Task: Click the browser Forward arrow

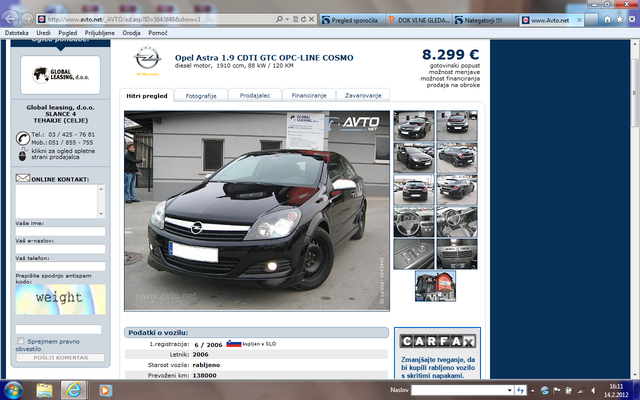Action: coord(27,19)
